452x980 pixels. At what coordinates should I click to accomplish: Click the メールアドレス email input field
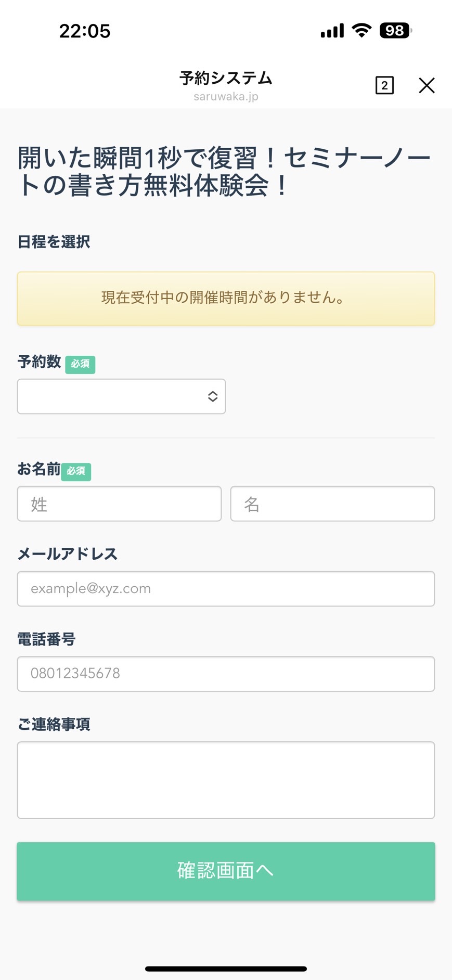pyautogui.click(x=226, y=589)
